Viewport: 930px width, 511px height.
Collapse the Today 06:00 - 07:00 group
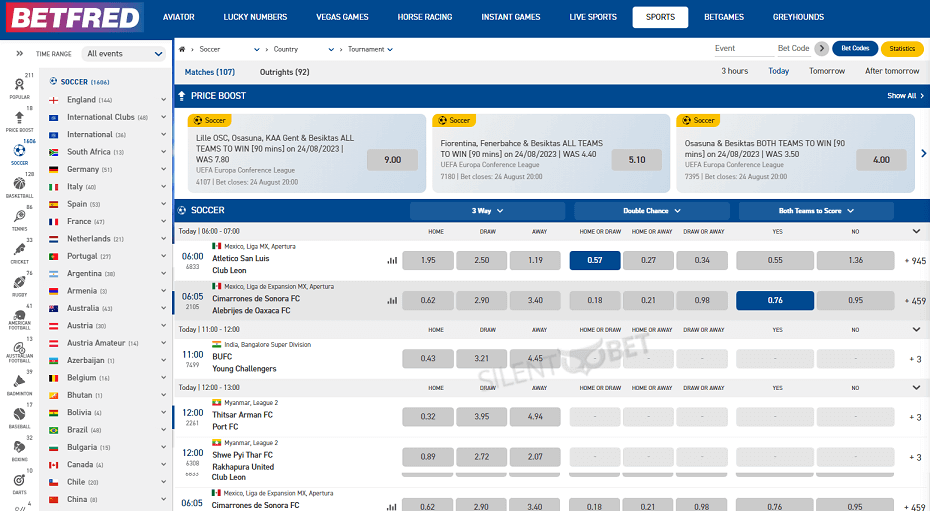pyautogui.click(x=916, y=231)
